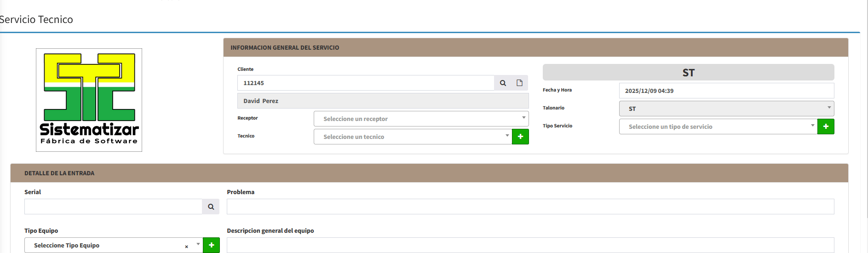Select the Problema input field

(x=530, y=207)
